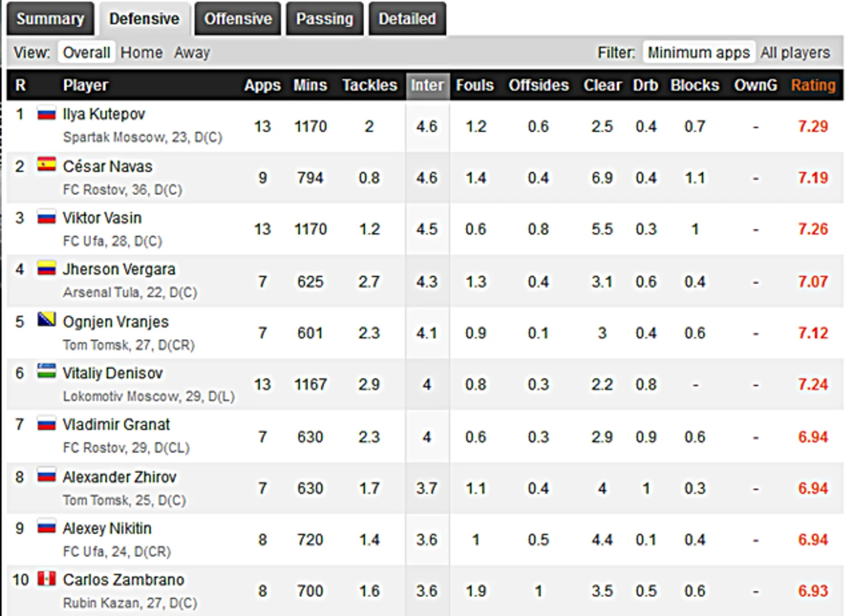Sort by Inter column header

(427, 85)
